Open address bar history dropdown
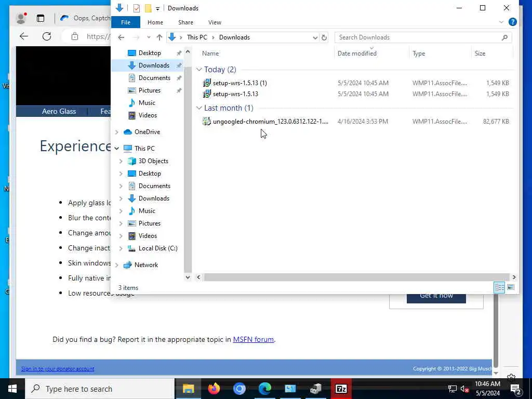This screenshot has width=532, height=399. coord(315,37)
